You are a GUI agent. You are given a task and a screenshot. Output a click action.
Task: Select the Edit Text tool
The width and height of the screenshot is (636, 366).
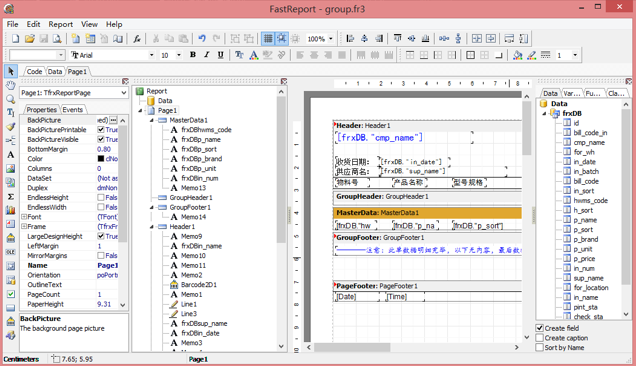tap(11, 113)
